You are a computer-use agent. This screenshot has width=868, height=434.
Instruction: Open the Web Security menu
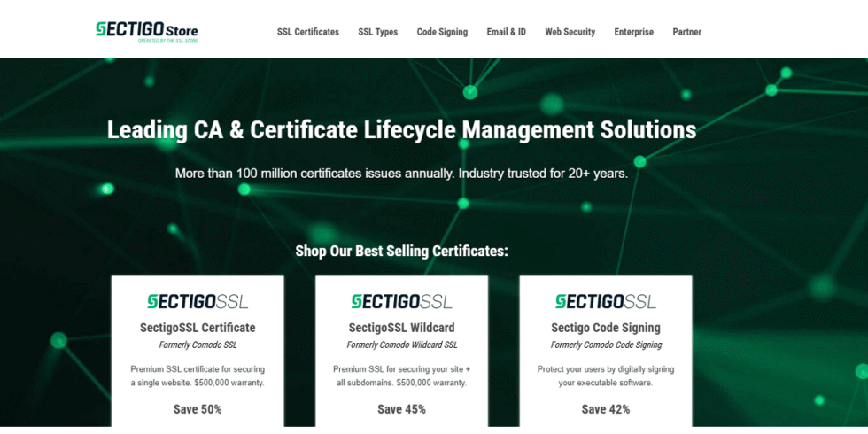pos(570,32)
